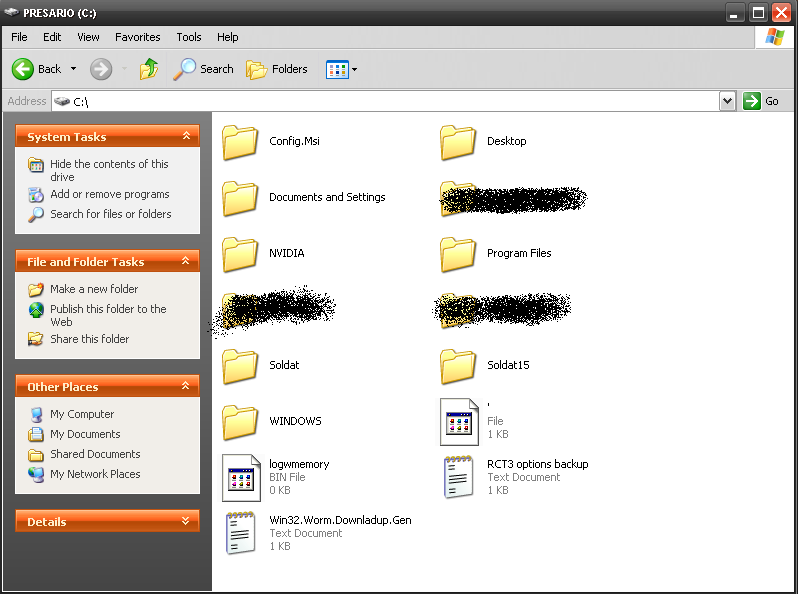Open the Edit menu

(52, 37)
